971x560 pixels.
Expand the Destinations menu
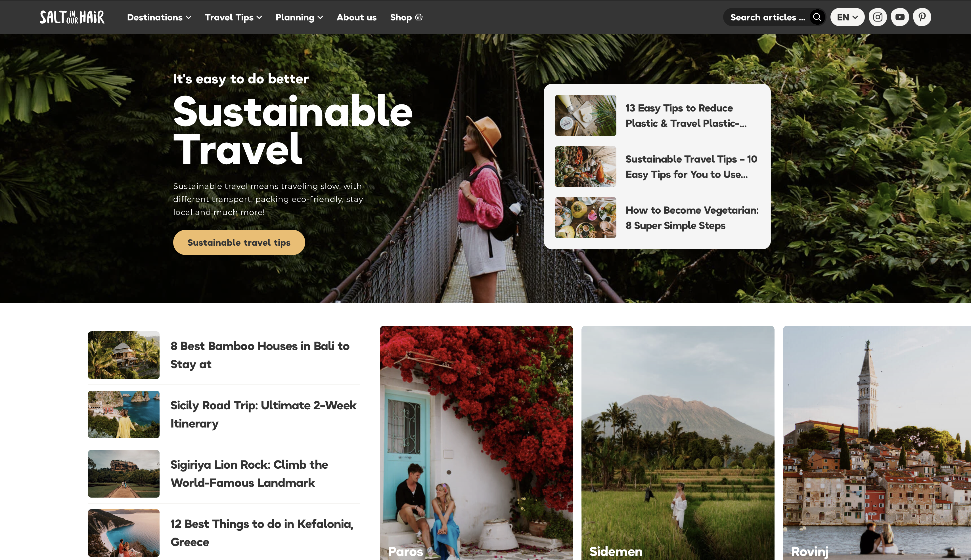[x=159, y=17]
